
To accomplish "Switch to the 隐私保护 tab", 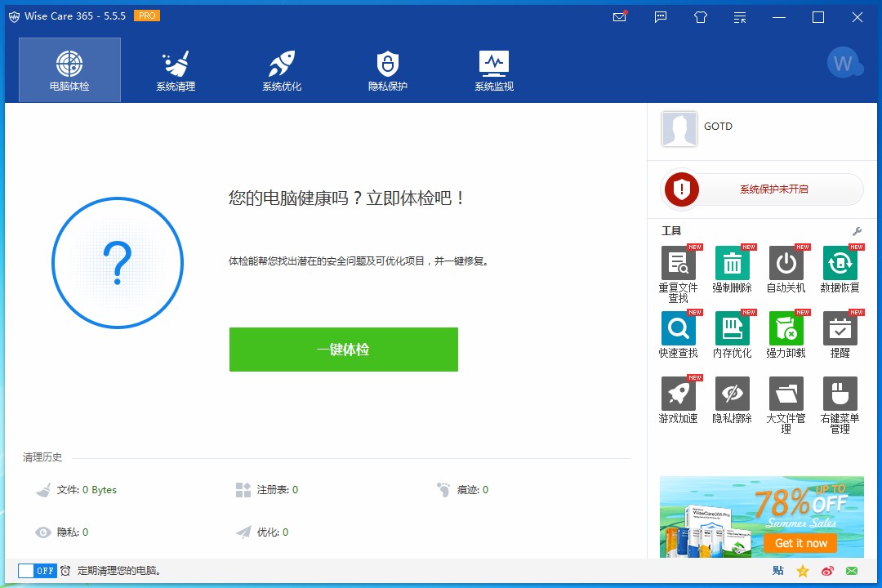I will [388, 69].
